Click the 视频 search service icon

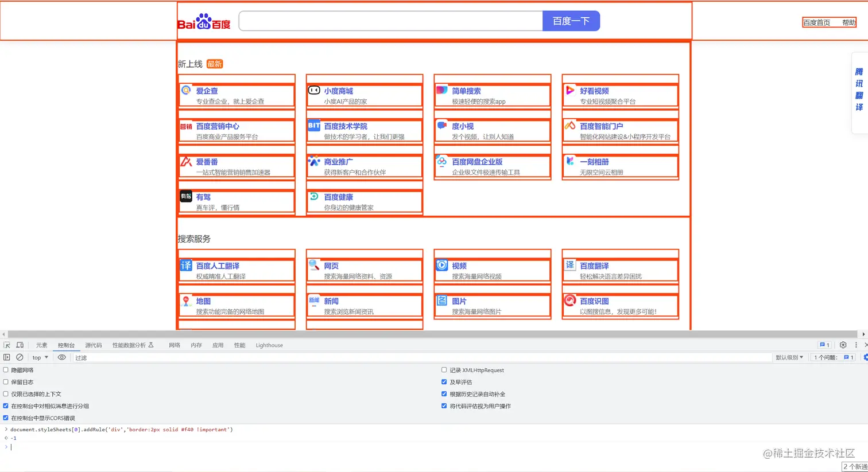tap(441, 265)
